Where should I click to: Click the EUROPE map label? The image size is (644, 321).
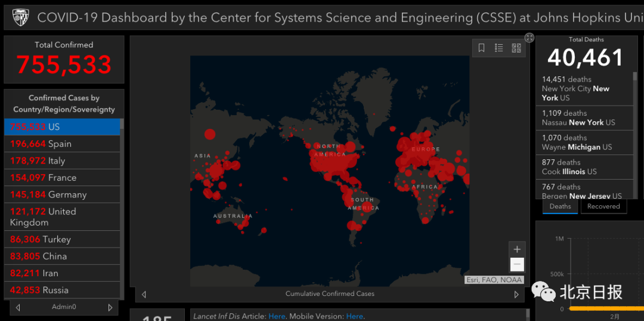click(x=426, y=149)
